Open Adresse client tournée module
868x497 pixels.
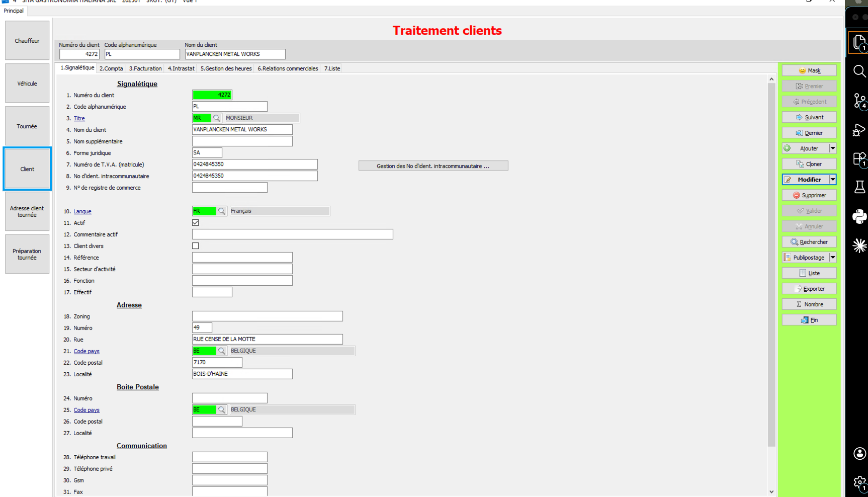point(27,212)
